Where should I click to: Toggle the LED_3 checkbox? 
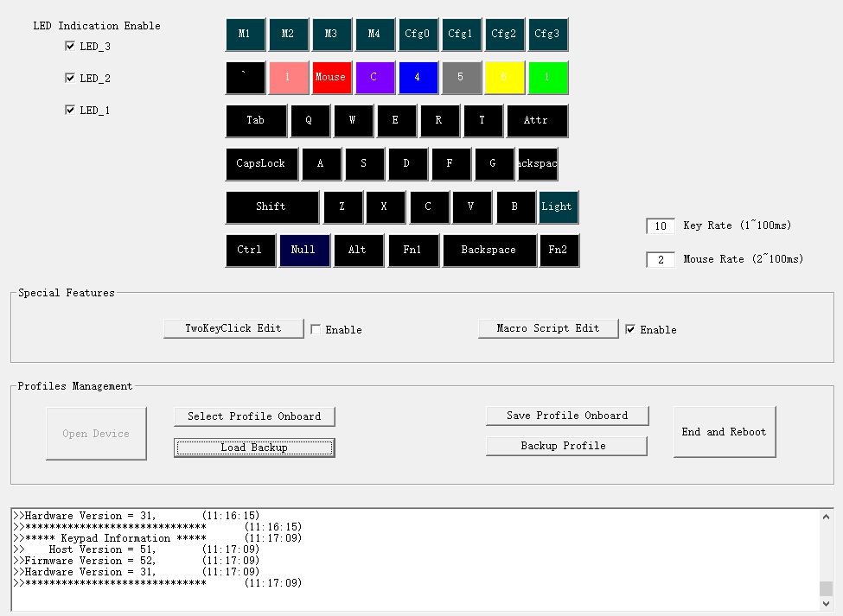click(x=70, y=46)
